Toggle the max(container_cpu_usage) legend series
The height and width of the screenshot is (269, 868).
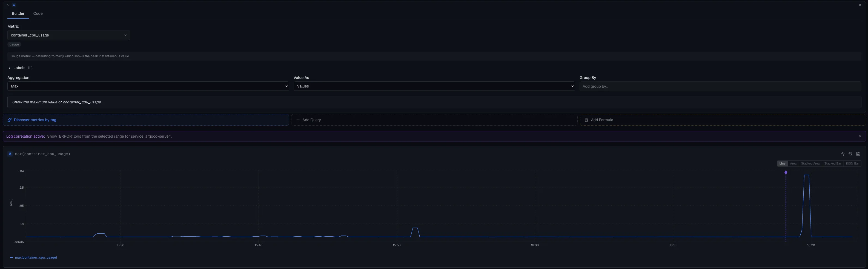coord(33,257)
